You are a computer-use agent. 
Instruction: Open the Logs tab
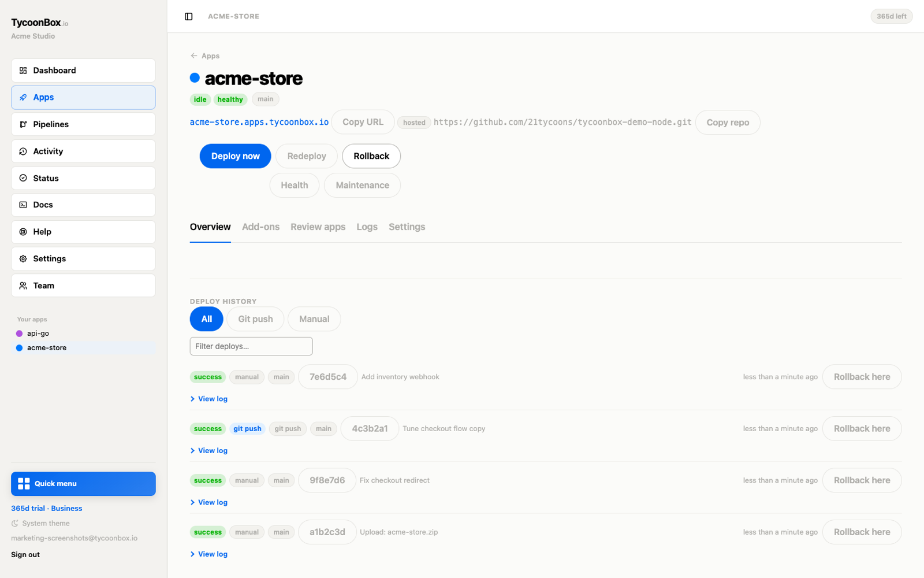tap(367, 227)
